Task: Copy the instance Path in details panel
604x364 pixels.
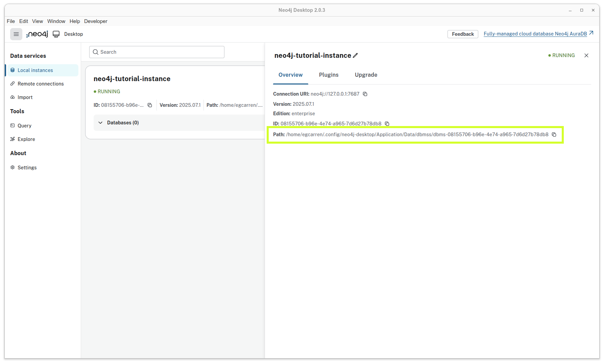Action: pos(554,135)
